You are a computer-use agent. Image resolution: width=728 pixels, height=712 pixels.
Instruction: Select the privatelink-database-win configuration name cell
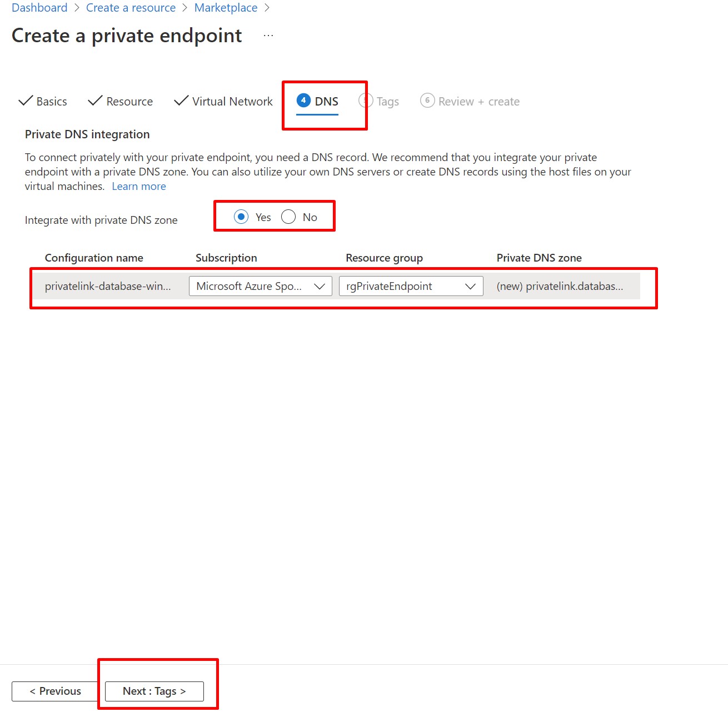(108, 286)
